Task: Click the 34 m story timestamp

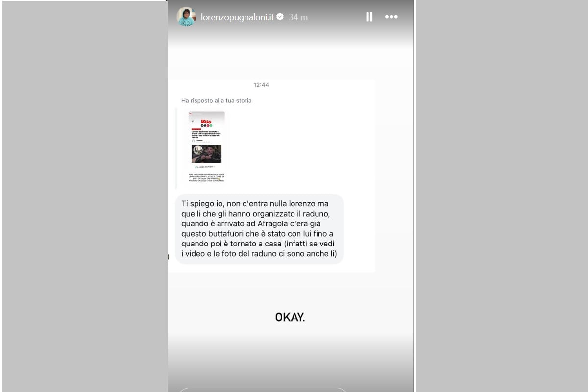Action: tap(298, 17)
